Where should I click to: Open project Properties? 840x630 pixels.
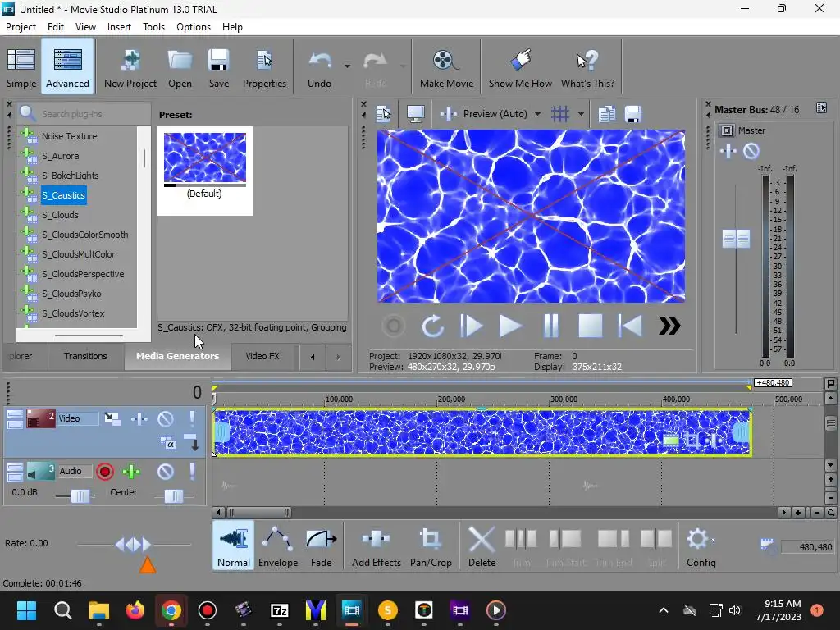(x=264, y=67)
